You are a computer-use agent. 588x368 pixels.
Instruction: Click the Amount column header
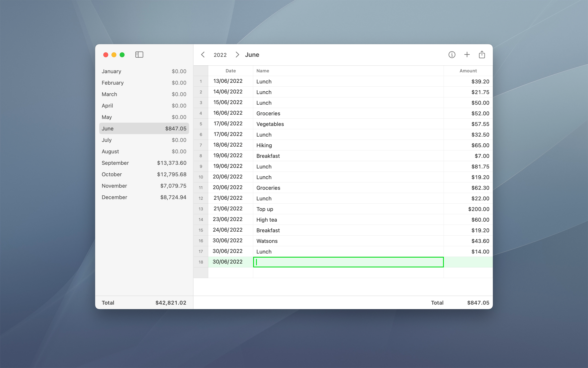[x=468, y=71]
